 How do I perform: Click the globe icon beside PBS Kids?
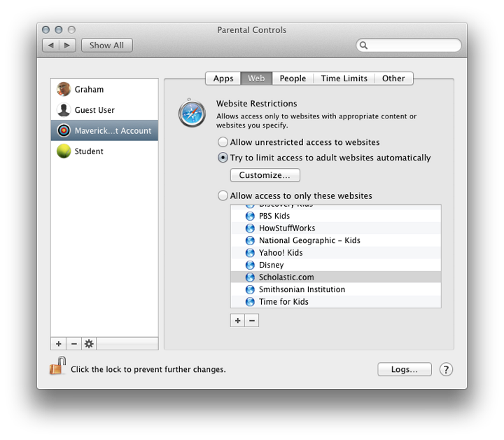(250, 216)
